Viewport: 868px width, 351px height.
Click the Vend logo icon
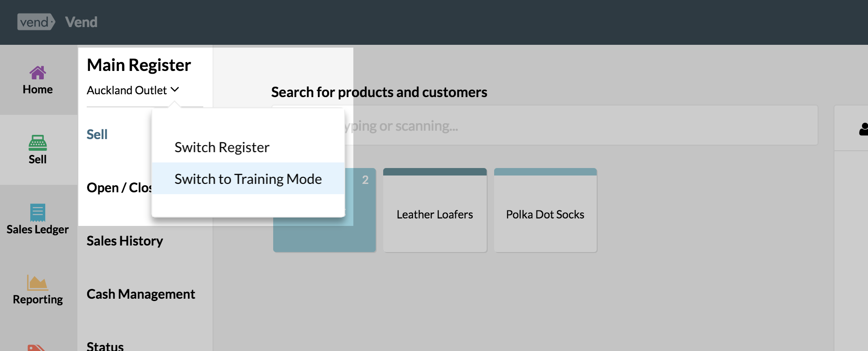[36, 22]
